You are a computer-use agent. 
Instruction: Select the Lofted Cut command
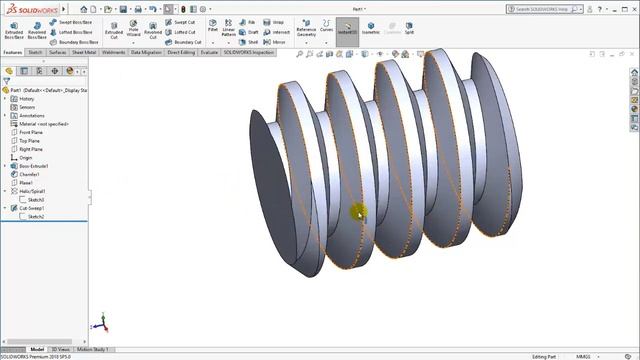[x=180, y=32]
